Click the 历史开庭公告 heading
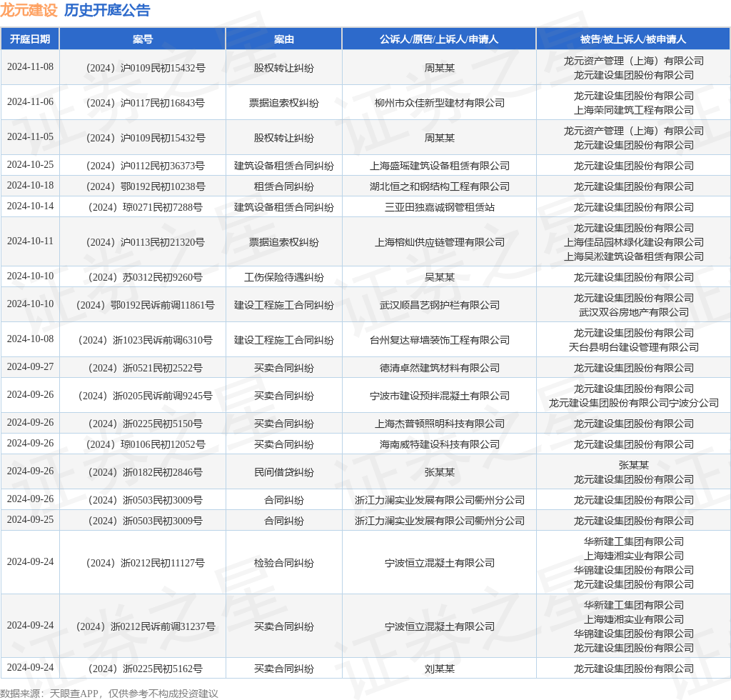This screenshot has height=700, width=731. (107, 10)
